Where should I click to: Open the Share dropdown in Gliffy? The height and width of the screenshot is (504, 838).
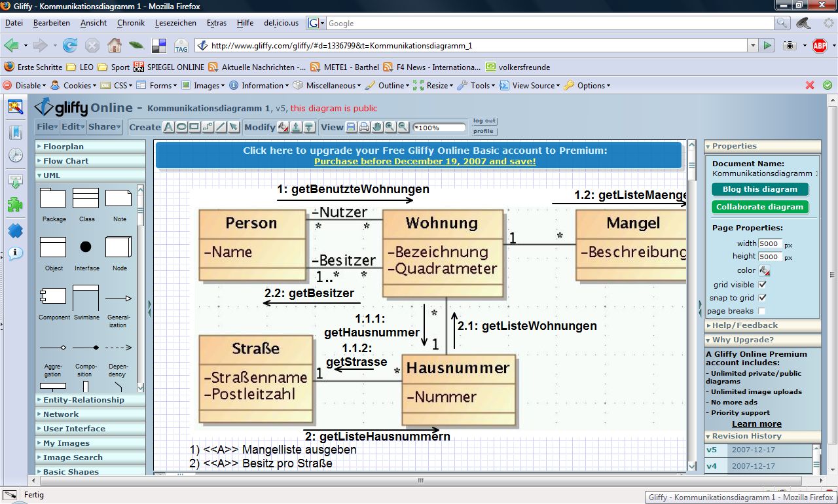click(x=105, y=127)
